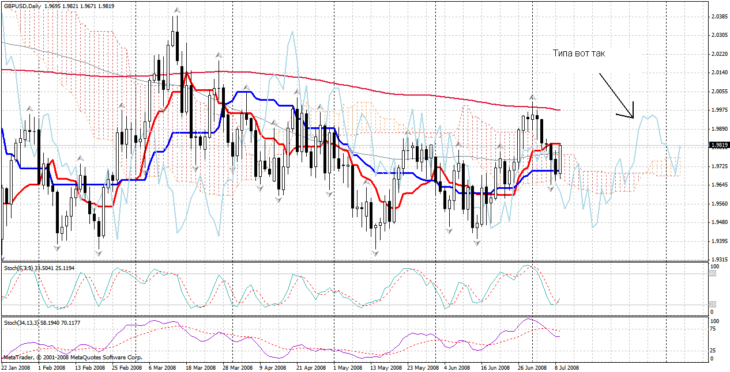Image resolution: width=730 pixels, height=372 pixels.
Task: Click the 2.0385 price scale label
Action: tap(719, 16)
